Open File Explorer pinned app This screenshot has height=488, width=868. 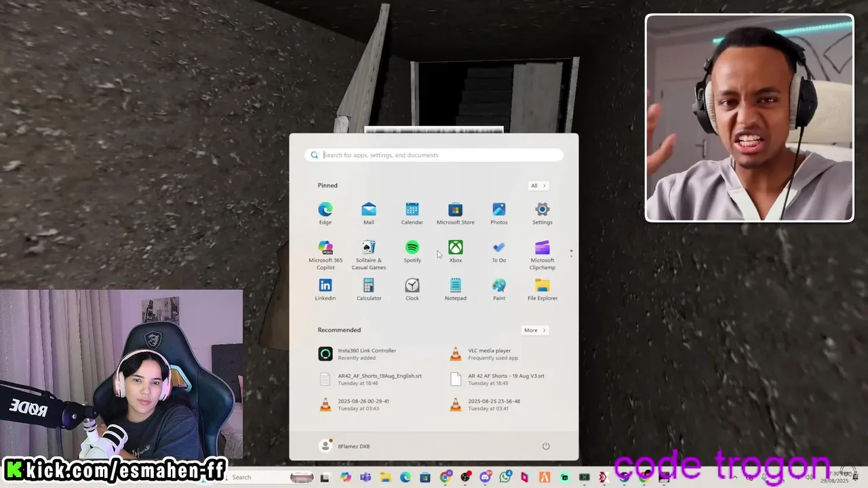(542, 289)
